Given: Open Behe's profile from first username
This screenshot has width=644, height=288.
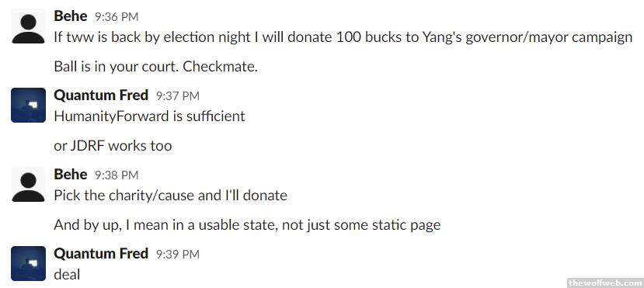Looking at the screenshot, I should (71, 16).
